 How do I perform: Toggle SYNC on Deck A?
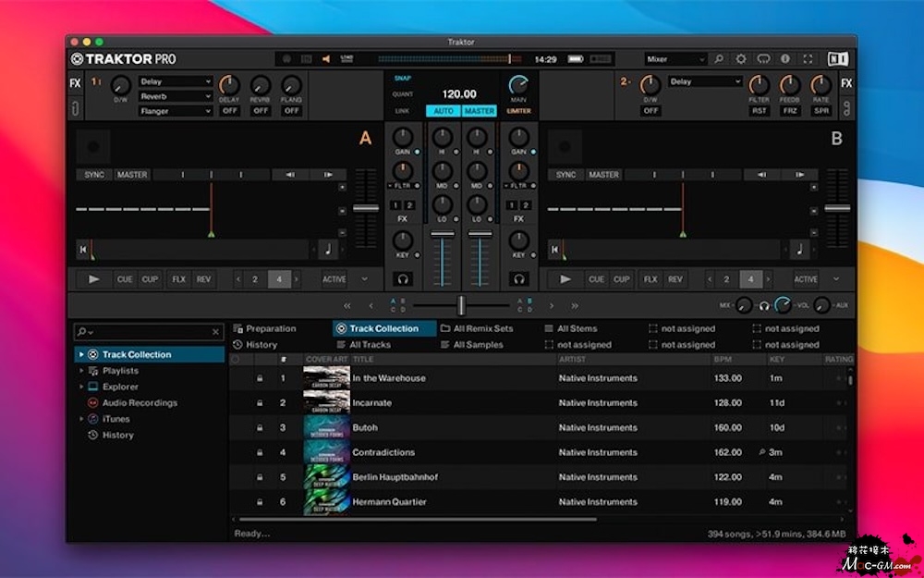94,175
